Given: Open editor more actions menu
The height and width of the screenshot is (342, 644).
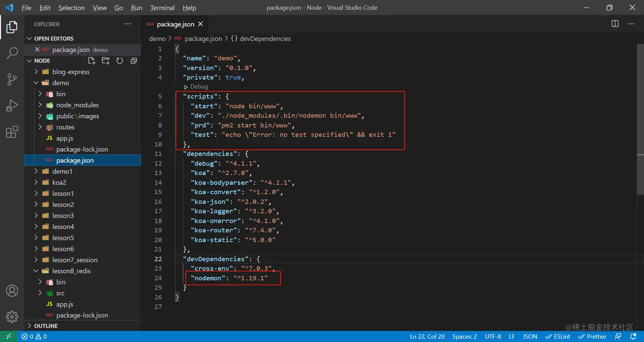Looking at the screenshot, I should (631, 24).
